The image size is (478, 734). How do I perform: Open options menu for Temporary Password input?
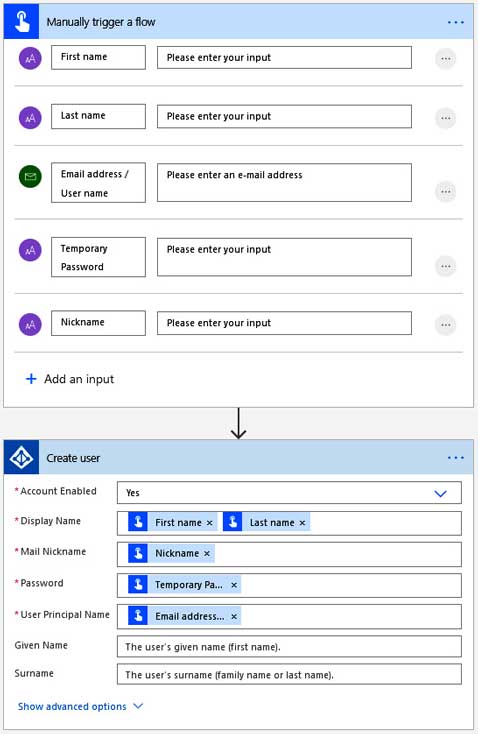click(x=445, y=266)
